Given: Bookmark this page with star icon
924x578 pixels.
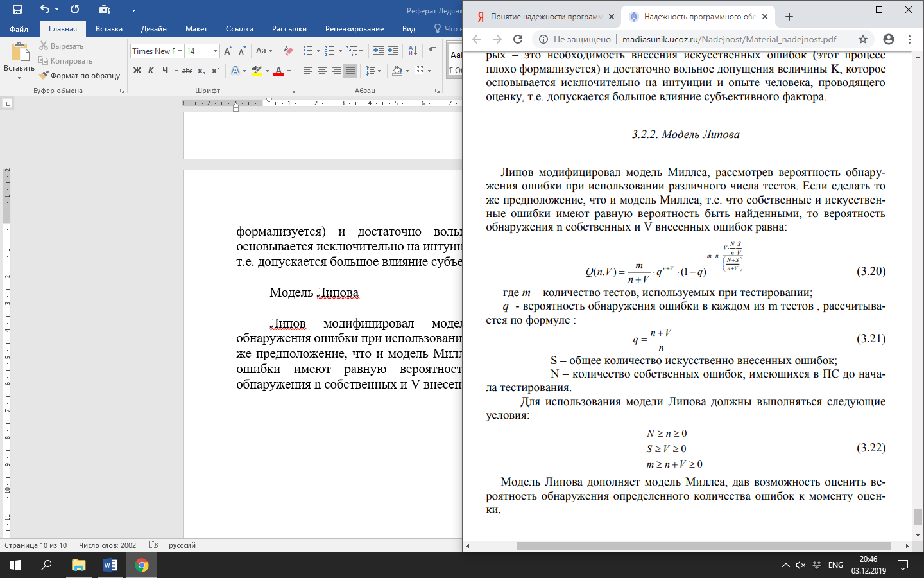Looking at the screenshot, I should point(863,39).
